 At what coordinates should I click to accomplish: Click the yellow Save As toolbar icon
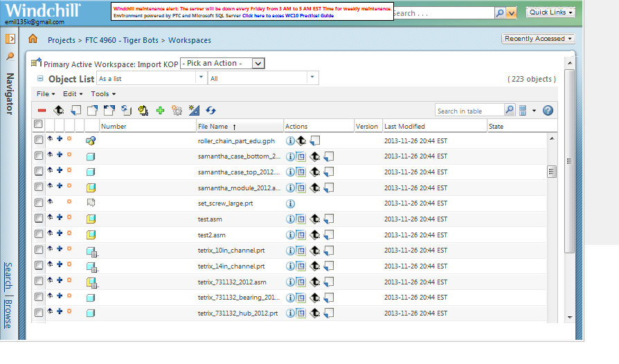(x=143, y=111)
